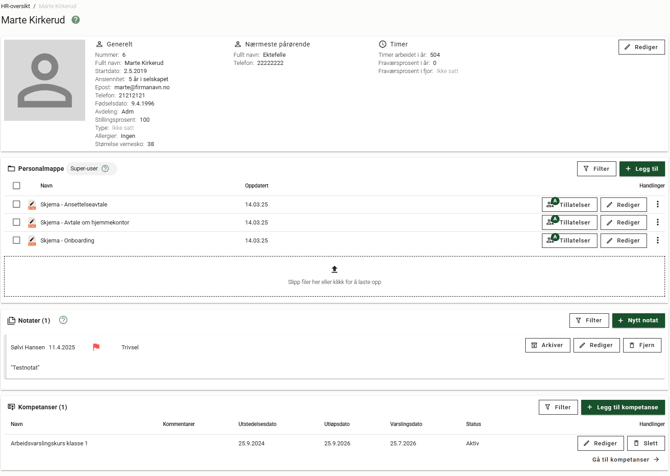Click the red flag icon on note
Image resolution: width=670 pixels, height=476 pixels.
[96, 347]
